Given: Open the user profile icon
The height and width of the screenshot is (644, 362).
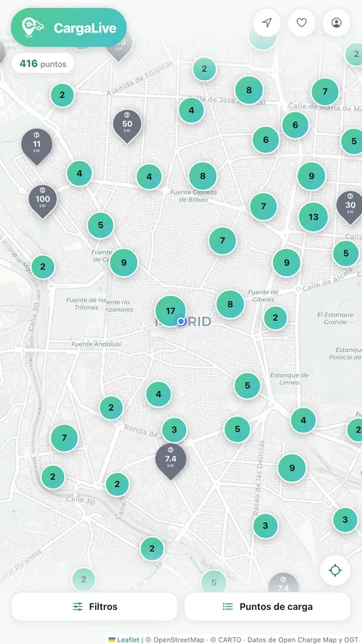Looking at the screenshot, I should (336, 23).
